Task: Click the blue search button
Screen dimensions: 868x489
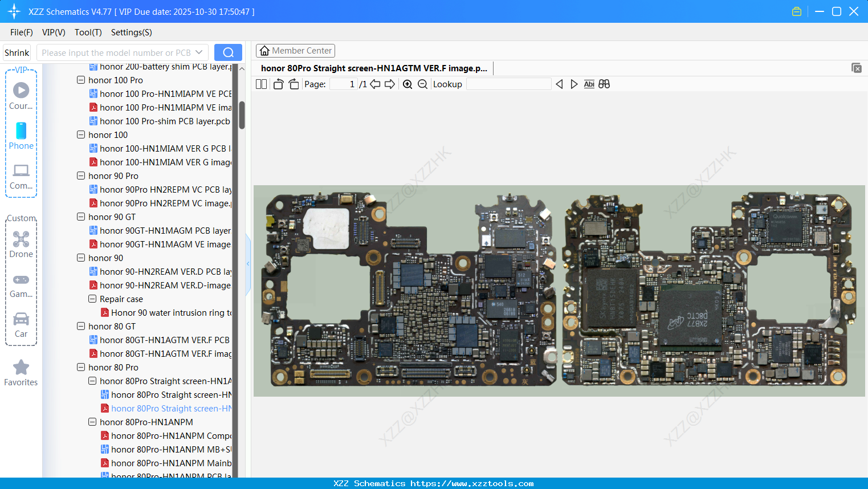Action: pos(228,52)
